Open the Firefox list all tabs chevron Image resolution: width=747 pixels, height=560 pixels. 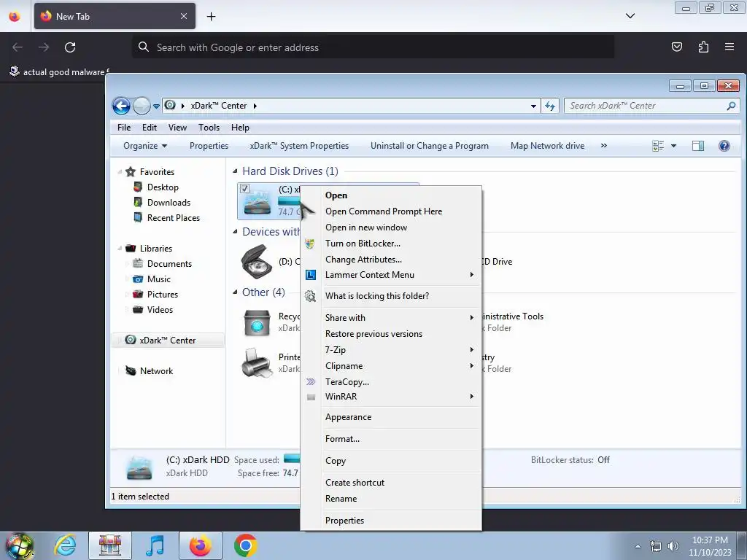coord(630,16)
